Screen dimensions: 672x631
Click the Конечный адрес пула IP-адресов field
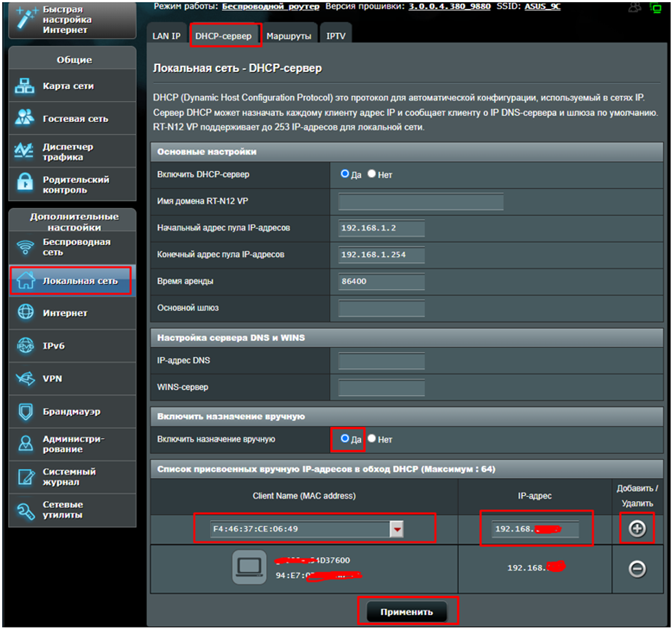click(381, 255)
